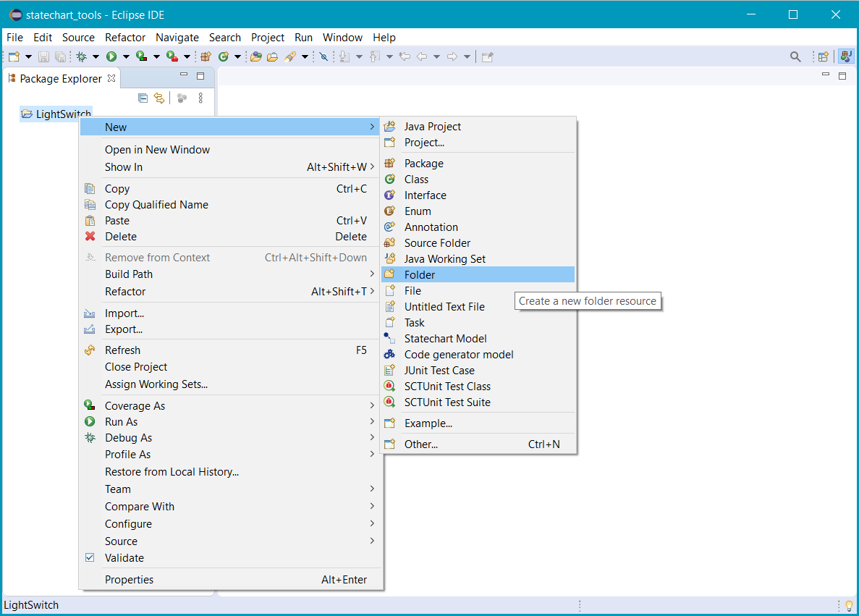Choose JUnit Test Case in New submenu
This screenshot has width=859, height=616.
478,371
